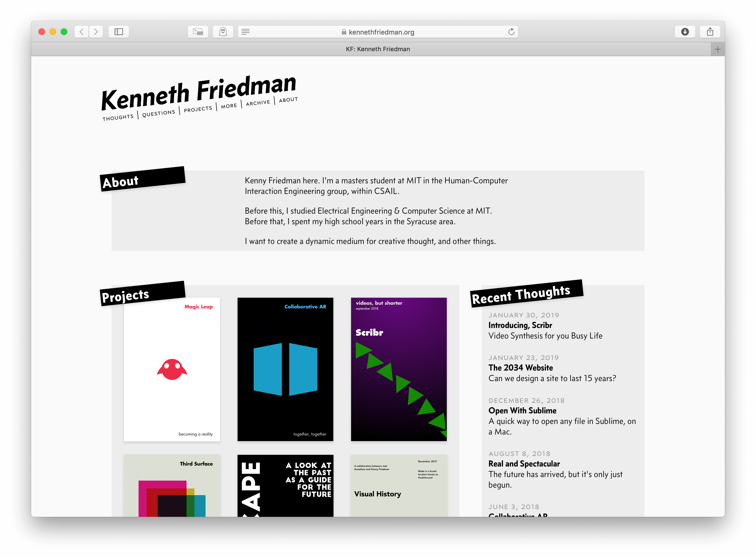
Task: Open the ARCHIVE navigation link
Action: tap(258, 103)
